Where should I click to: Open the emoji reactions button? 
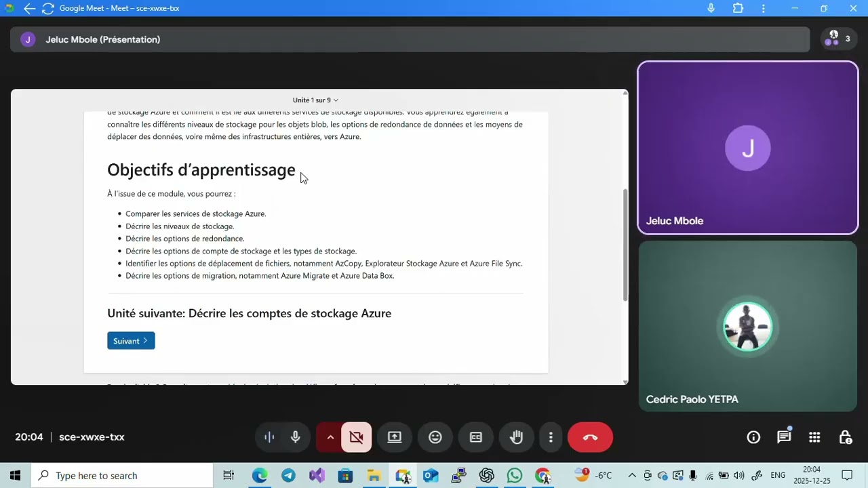click(435, 437)
